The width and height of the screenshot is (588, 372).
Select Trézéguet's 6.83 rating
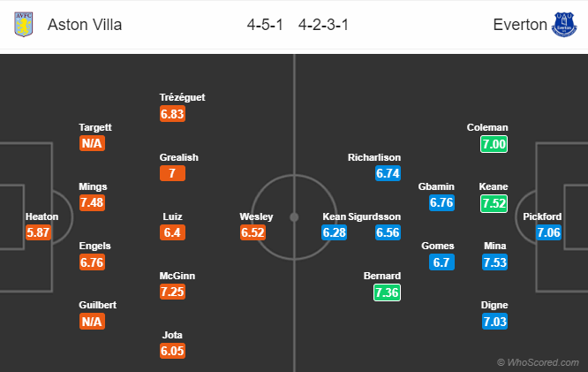coord(172,114)
